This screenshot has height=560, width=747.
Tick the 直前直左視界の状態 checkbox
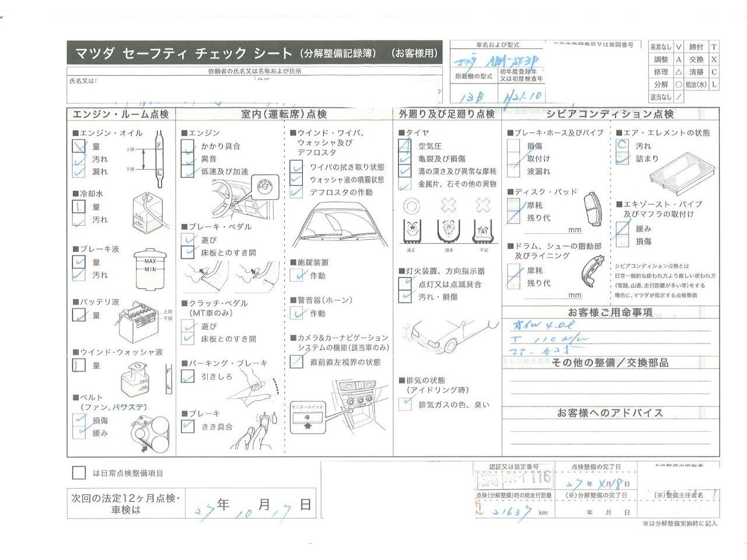pos(296,362)
